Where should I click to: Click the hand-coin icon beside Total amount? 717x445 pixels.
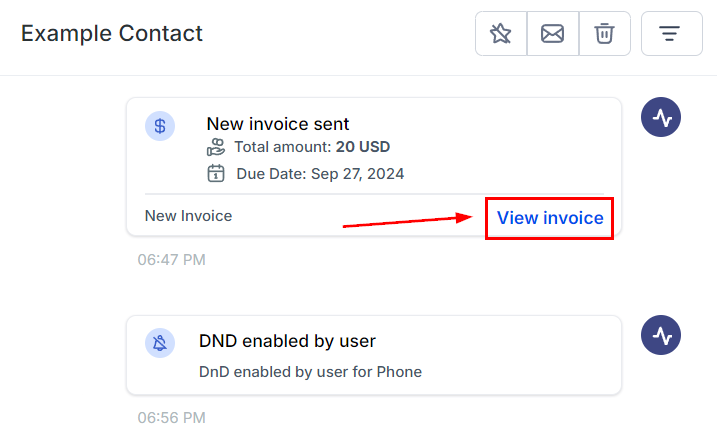216,148
